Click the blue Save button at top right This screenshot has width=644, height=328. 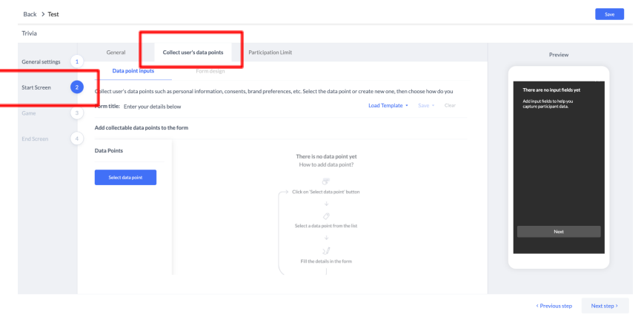[x=609, y=14]
